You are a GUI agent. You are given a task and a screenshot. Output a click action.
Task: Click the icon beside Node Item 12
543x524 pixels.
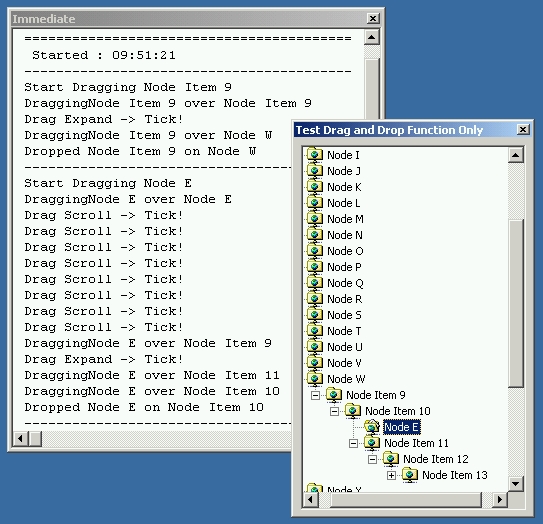(391, 459)
